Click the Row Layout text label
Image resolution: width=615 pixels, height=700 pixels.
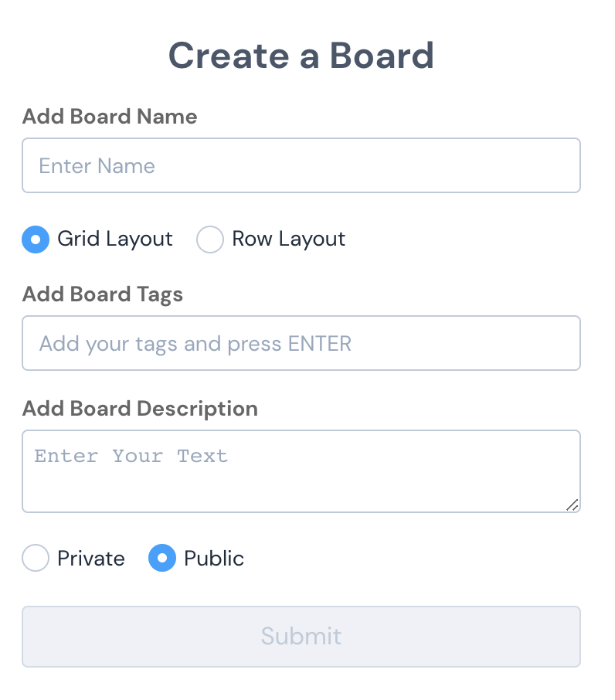pyautogui.click(x=288, y=240)
